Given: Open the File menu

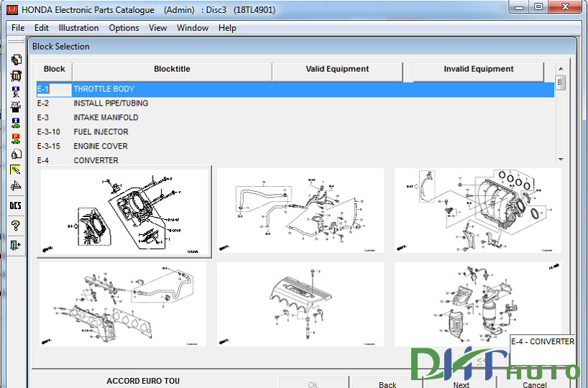Looking at the screenshot, I should point(18,28).
